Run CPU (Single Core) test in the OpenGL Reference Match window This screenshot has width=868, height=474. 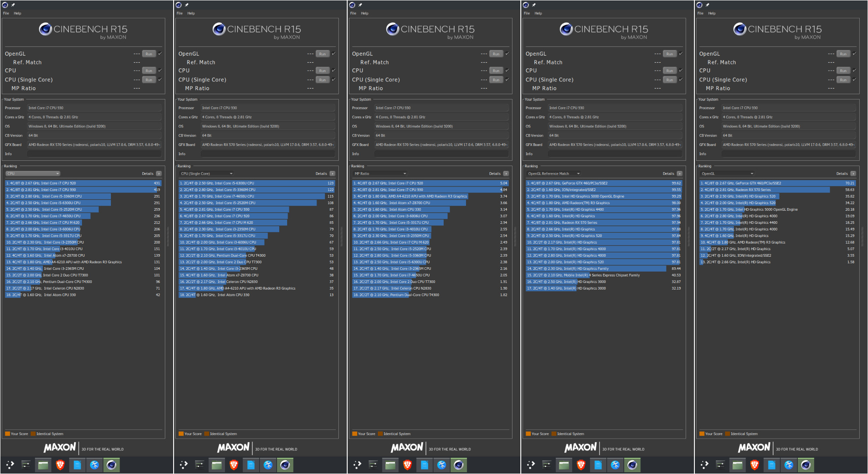coord(670,80)
